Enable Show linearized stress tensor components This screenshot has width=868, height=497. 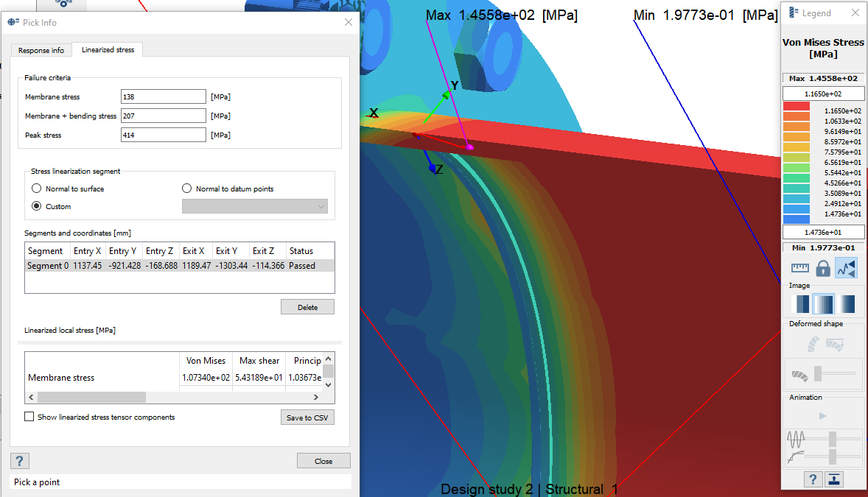tap(29, 416)
